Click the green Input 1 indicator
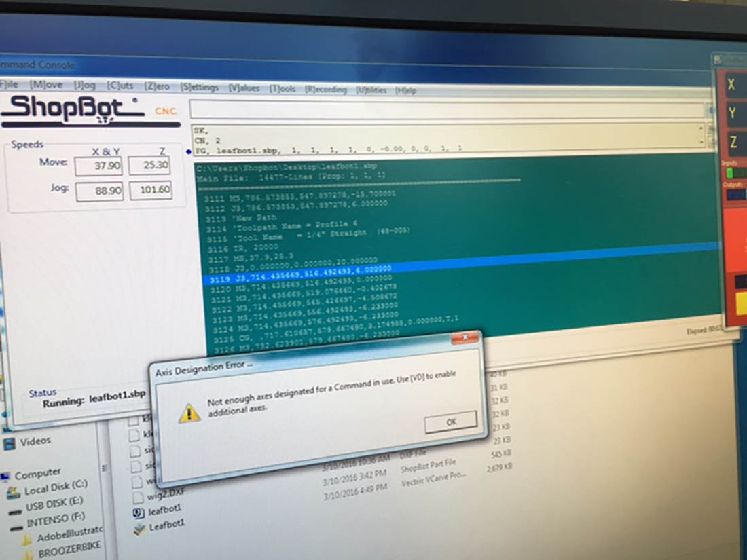 [729, 173]
